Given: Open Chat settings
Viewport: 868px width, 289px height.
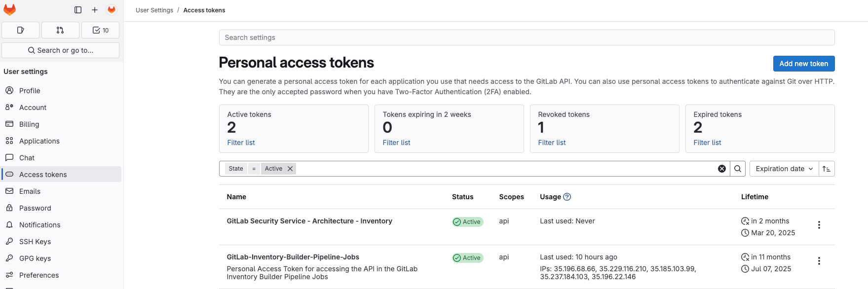Looking at the screenshot, I should tap(61, 158).
